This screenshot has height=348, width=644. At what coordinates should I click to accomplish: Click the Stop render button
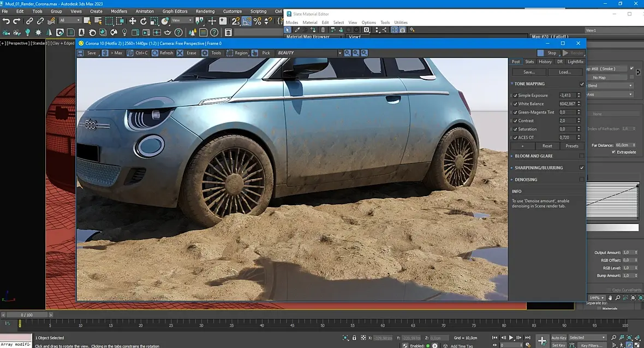coord(547,53)
